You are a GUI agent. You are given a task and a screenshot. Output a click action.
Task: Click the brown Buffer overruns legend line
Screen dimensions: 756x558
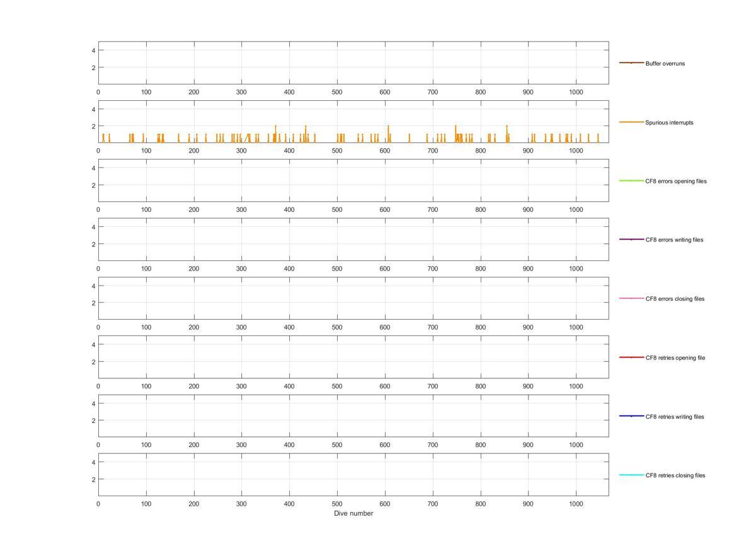point(631,62)
